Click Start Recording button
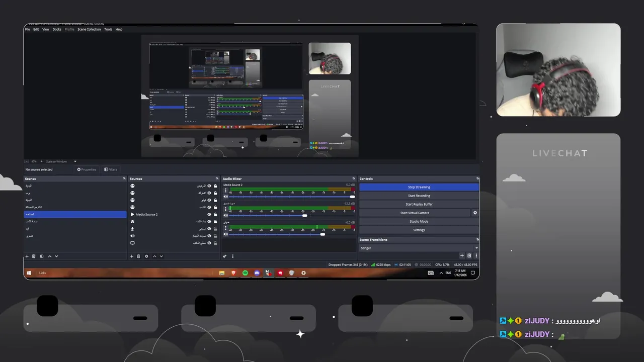The width and height of the screenshot is (644, 362). pyautogui.click(x=419, y=196)
